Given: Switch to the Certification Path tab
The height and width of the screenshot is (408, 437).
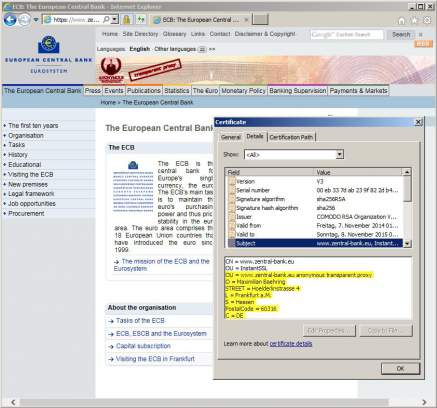Looking at the screenshot, I should click(291, 137).
